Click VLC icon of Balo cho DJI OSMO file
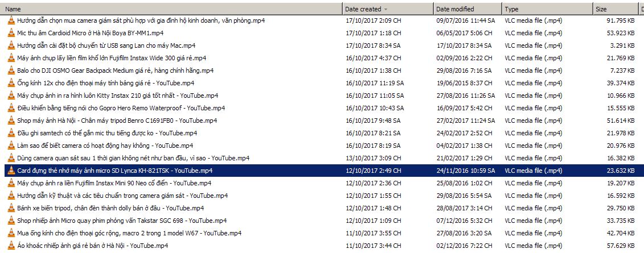The height and width of the screenshot is (253, 644). (x=11, y=70)
